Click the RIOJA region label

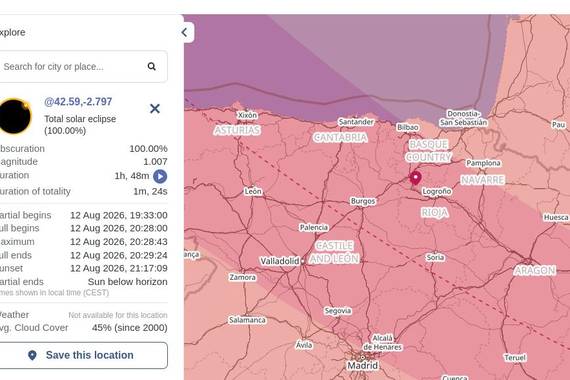pos(435,212)
